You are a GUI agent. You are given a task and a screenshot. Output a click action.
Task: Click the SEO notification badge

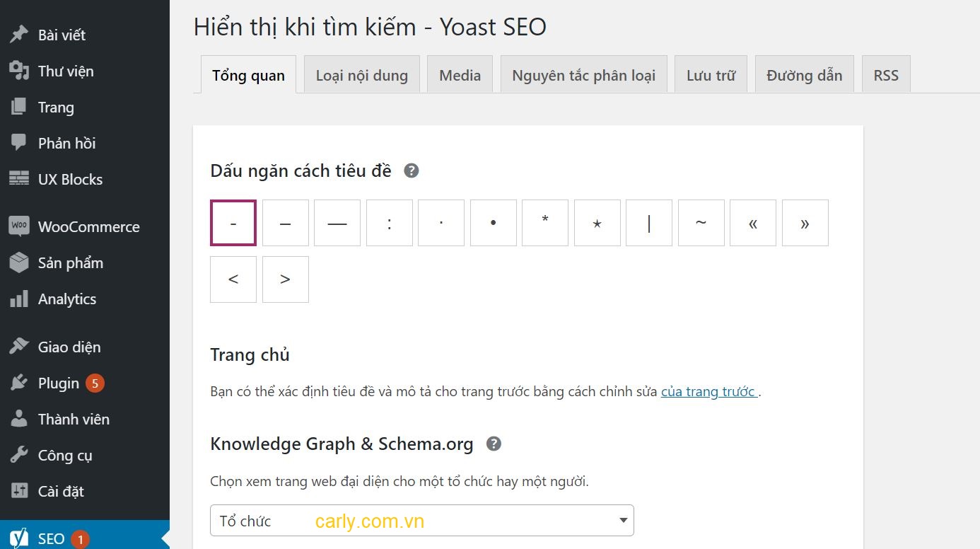point(80,539)
